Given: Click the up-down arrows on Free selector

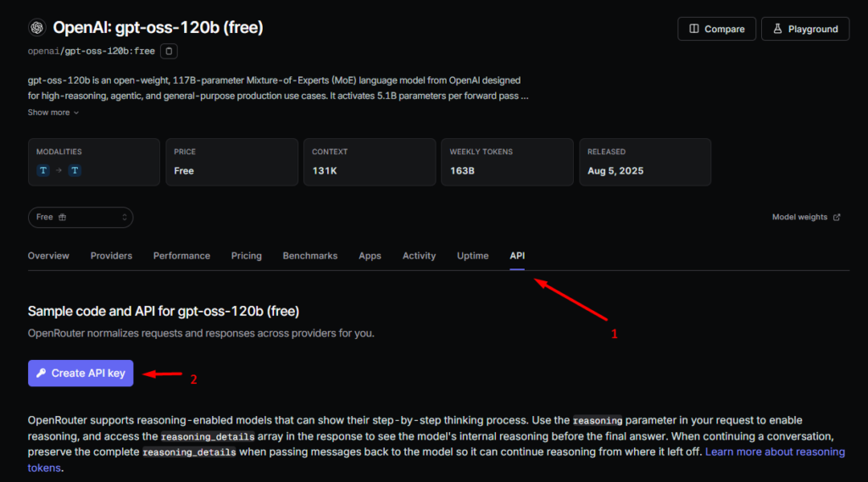Looking at the screenshot, I should pos(125,218).
